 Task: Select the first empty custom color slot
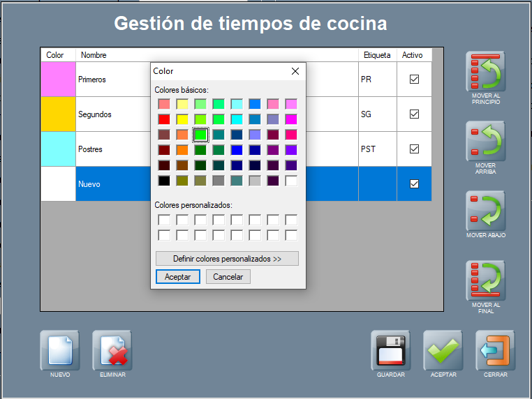pyautogui.click(x=164, y=220)
